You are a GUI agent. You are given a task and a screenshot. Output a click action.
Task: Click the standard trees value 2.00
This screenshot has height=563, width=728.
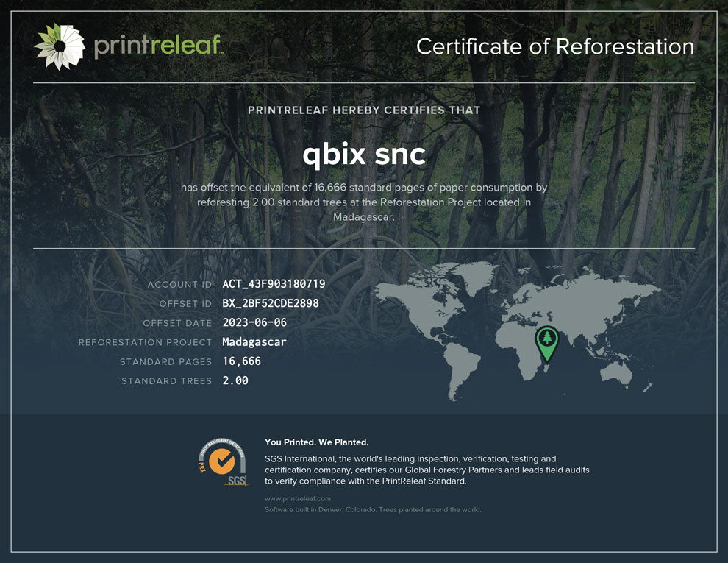pyautogui.click(x=235, y=380)
